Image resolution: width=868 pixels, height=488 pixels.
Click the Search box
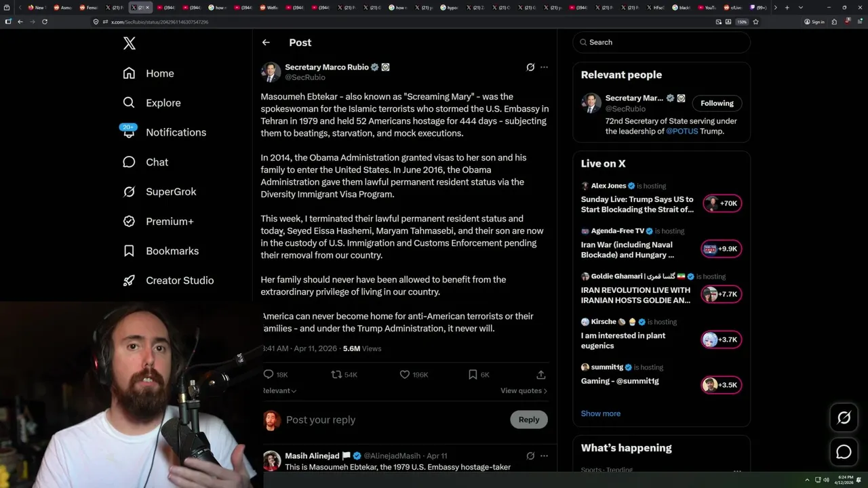click(x=662, y=42)
